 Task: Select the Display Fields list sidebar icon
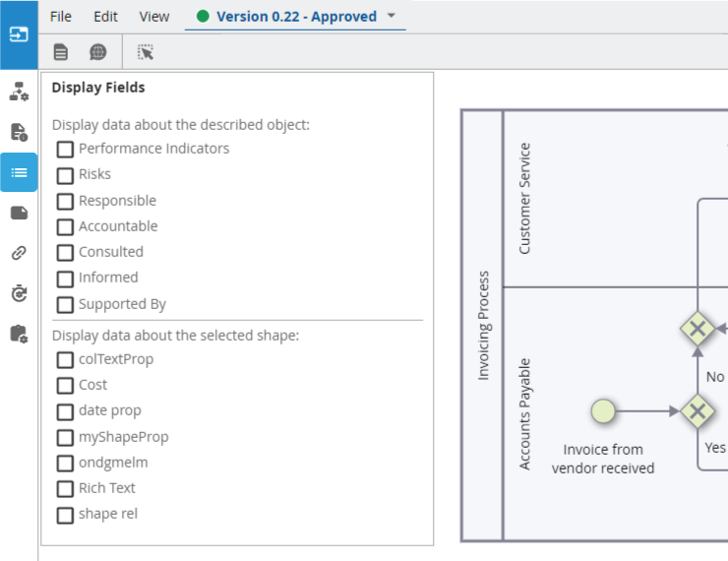[x=19, y=172]
